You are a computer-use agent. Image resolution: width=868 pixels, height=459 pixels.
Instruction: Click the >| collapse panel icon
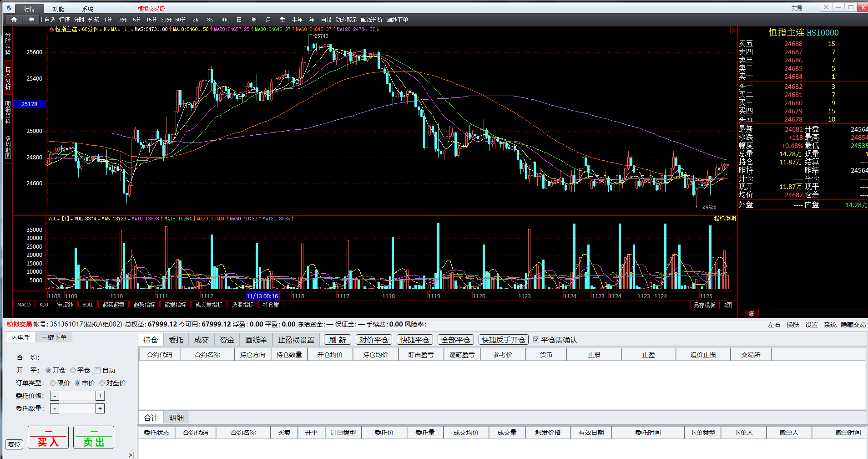(131, 454)
